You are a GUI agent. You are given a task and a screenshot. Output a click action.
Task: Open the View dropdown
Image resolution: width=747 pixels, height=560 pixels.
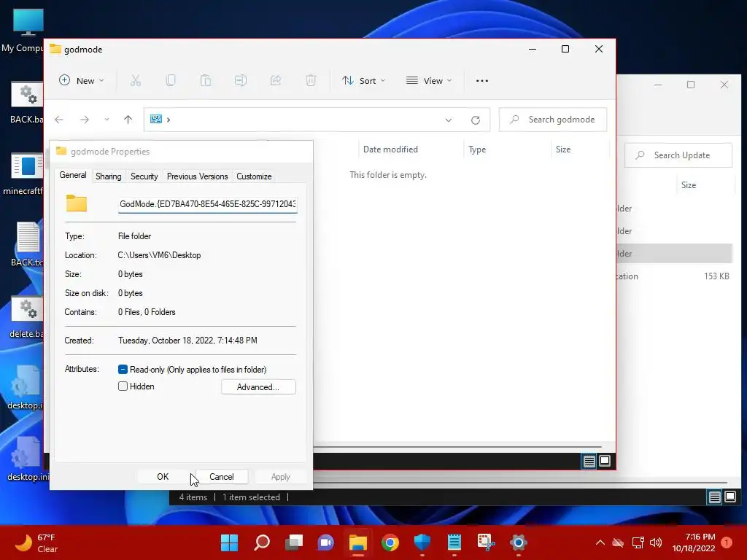tap(429, 80)
